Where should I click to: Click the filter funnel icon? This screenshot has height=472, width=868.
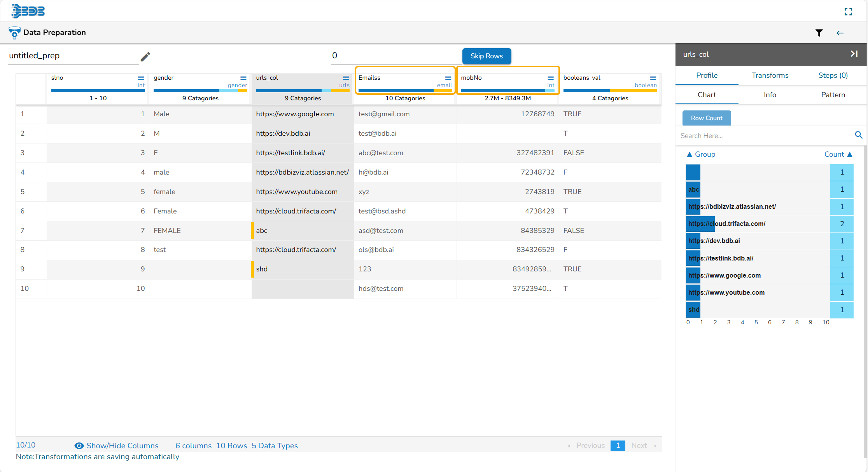[819, 33]
